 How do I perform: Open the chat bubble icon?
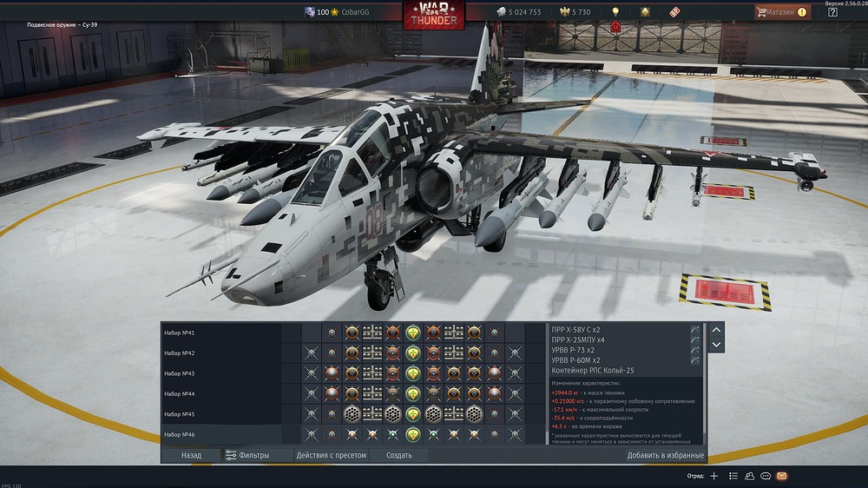(x=766, y=476)
